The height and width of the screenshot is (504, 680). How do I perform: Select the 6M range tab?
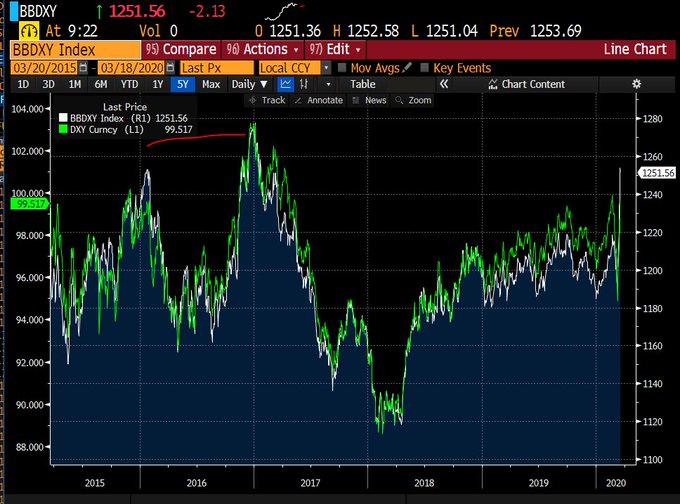pyautogui.click(x=101, y=84)
